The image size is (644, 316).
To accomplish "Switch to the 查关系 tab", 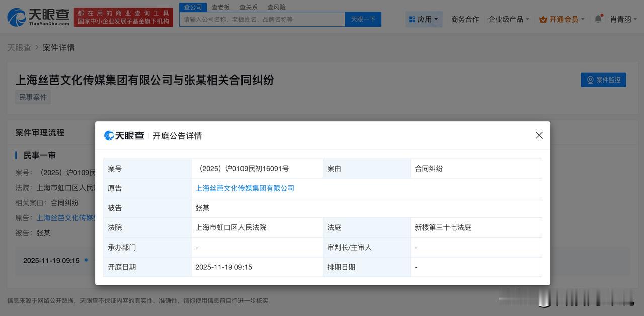I will coord(249,7).
